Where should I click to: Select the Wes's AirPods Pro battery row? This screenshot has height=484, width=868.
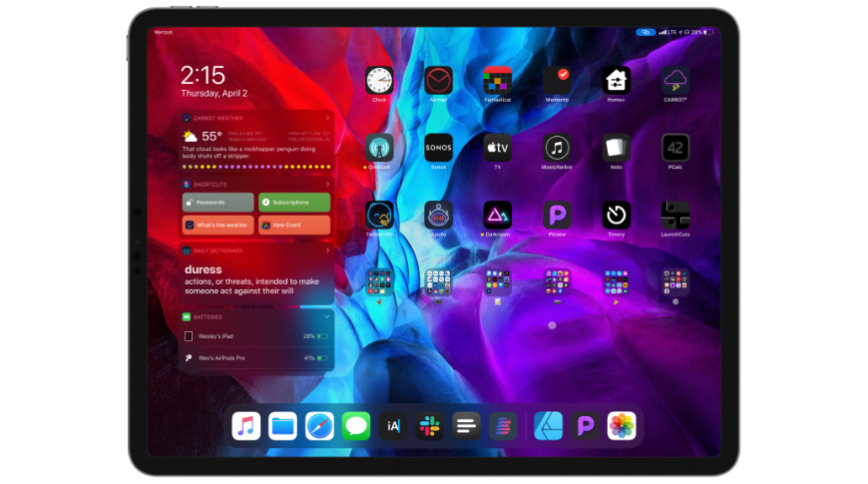pos(256,357)
